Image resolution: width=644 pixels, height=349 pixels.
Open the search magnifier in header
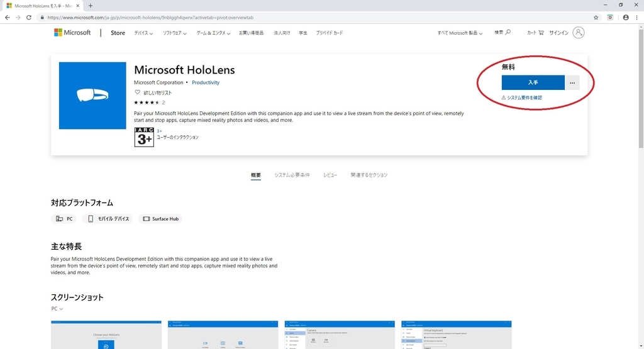(x=508, y=32)
